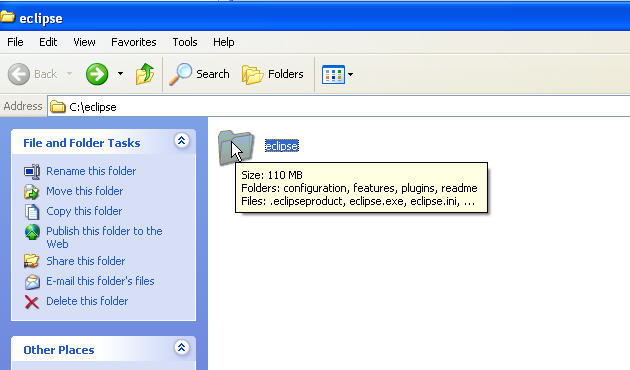
Task: Click the folder icon in the address bar
Action: 57,107
